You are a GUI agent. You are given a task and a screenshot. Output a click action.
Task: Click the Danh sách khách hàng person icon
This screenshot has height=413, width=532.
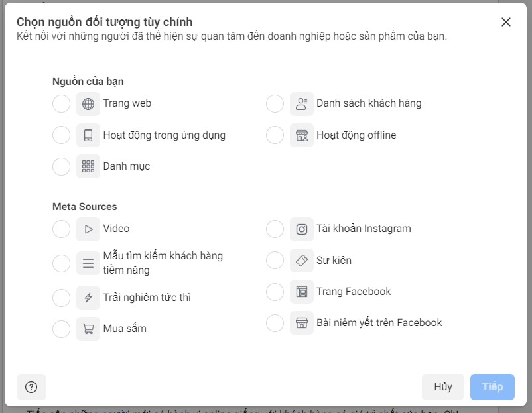click(x=301, y=104)
